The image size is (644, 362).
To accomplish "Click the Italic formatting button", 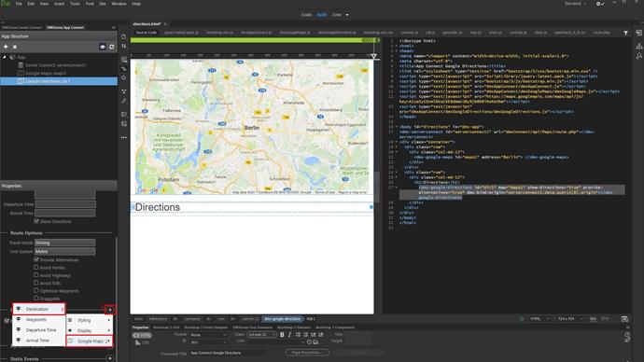I will 289,335.
